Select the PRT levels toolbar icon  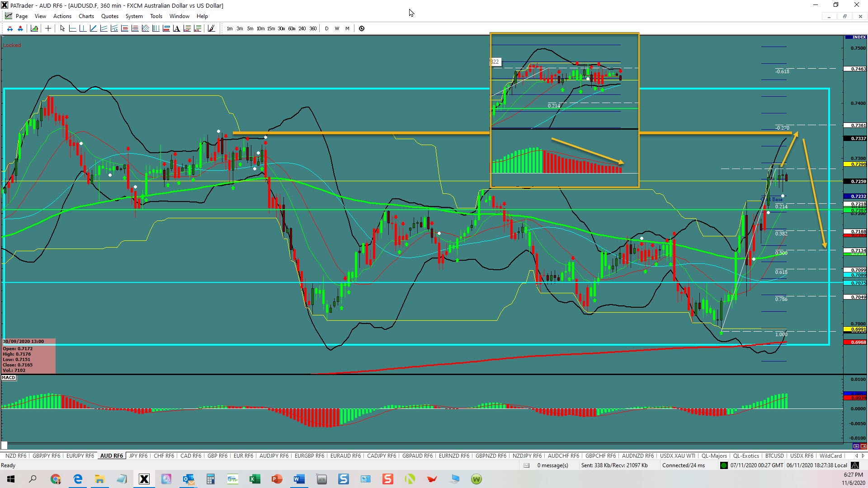pyautogui.click(x=187, y=28)
